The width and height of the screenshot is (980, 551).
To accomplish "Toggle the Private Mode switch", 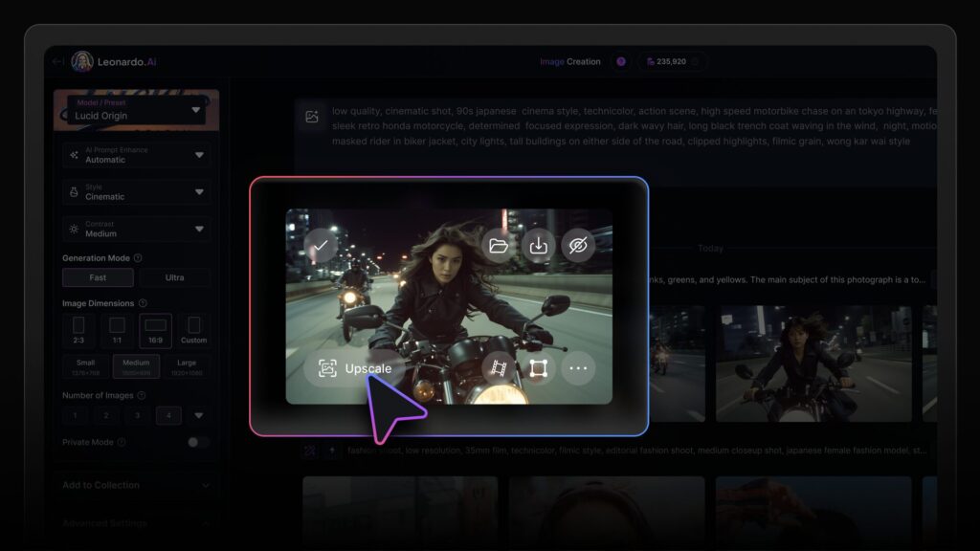I will 198,442.
